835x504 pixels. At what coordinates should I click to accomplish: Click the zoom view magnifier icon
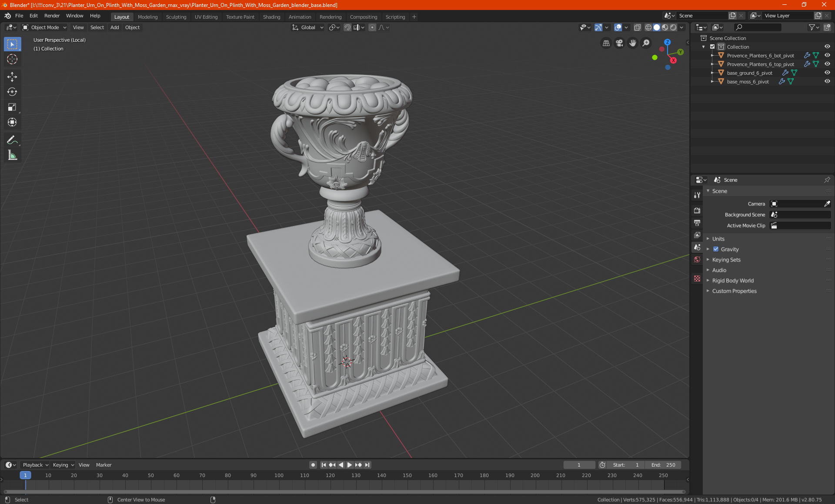[646, 43]
